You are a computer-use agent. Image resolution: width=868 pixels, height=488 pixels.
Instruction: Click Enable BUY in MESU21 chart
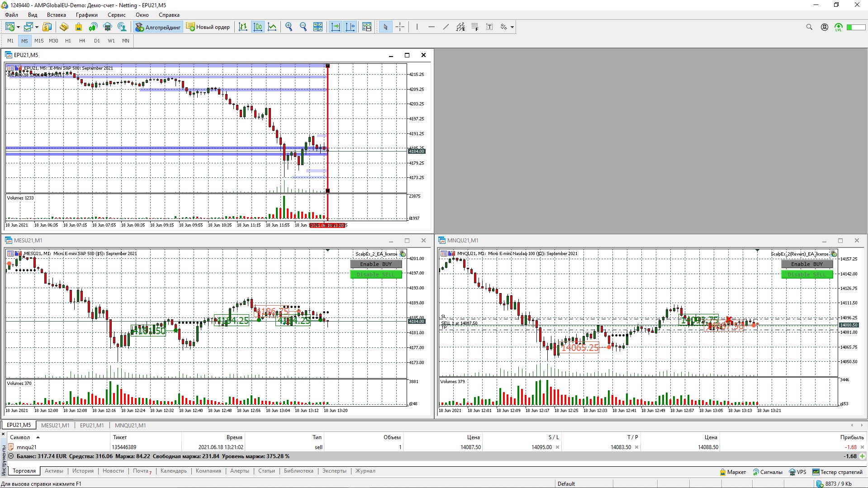point(376,264)
